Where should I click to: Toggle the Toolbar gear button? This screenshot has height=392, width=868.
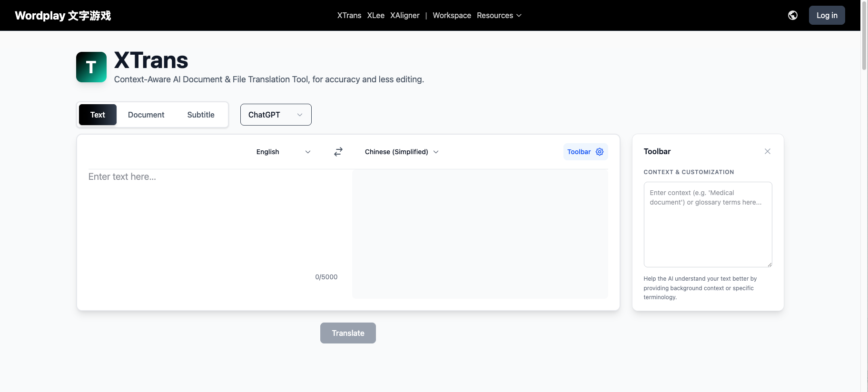(586, 152)
